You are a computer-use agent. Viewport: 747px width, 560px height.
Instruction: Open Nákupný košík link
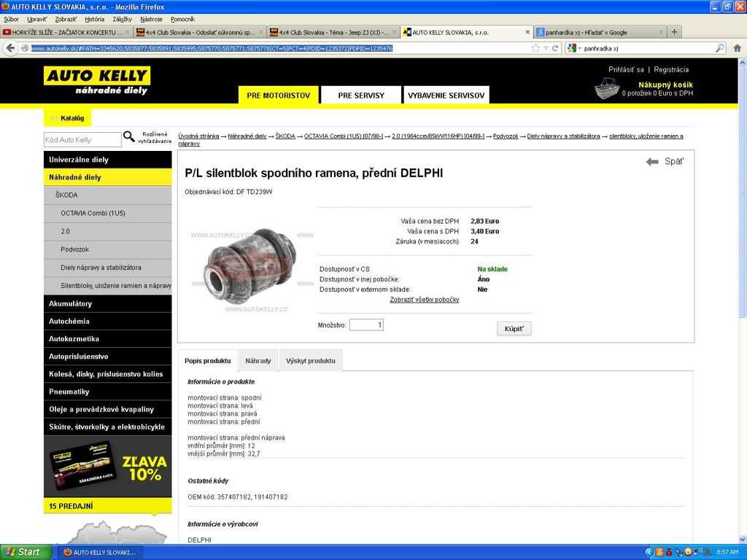point(665,85)
